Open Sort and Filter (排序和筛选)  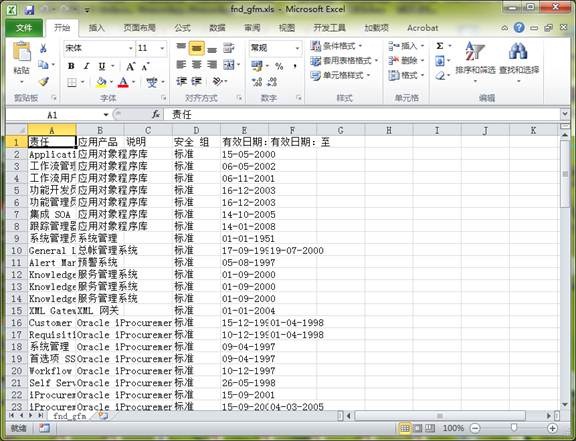(x=475, y=61)
